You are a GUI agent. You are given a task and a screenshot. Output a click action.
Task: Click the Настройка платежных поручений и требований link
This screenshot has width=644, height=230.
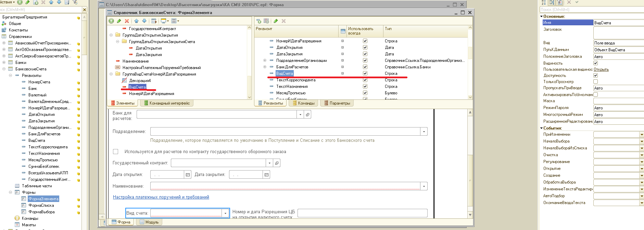[x=161, y=197]
